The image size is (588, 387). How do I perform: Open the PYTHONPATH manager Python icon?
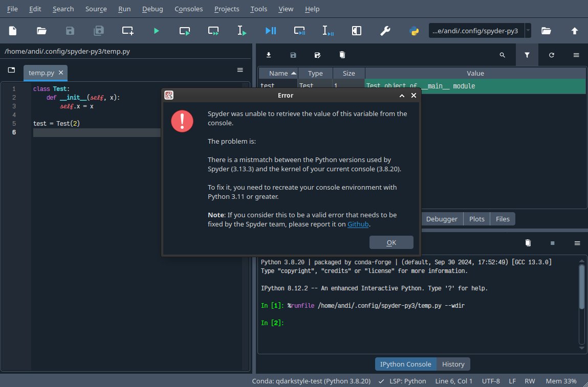click(414, 31)
